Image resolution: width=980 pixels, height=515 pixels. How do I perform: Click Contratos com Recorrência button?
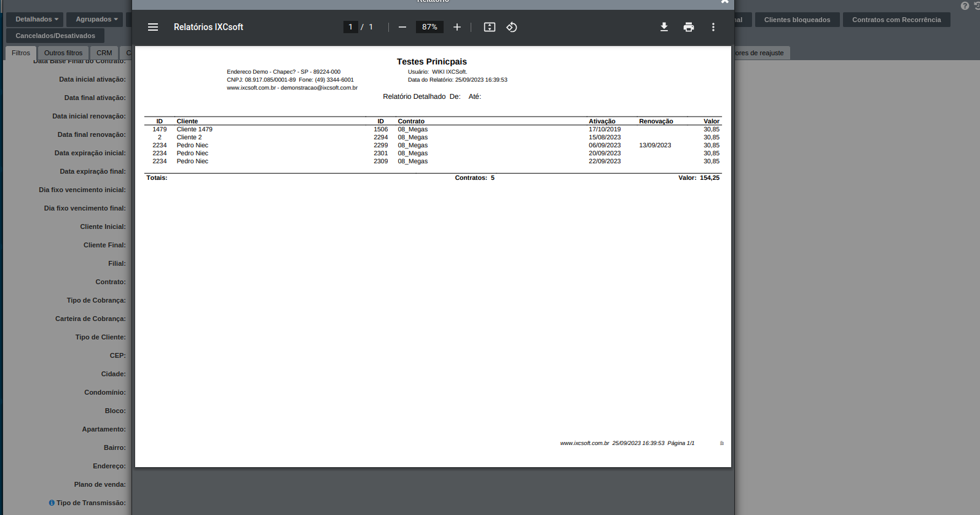coord(896,20)
